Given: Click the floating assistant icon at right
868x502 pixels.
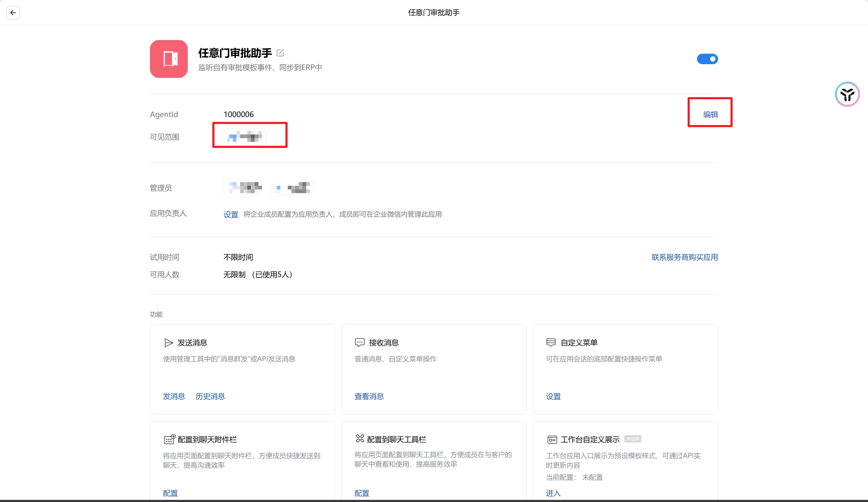Looking at the screenshot, I should tap(847, 94).
